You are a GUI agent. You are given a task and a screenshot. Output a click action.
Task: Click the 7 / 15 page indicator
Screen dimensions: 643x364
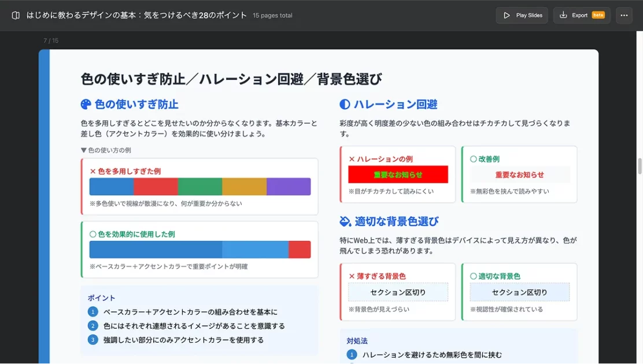51,40
